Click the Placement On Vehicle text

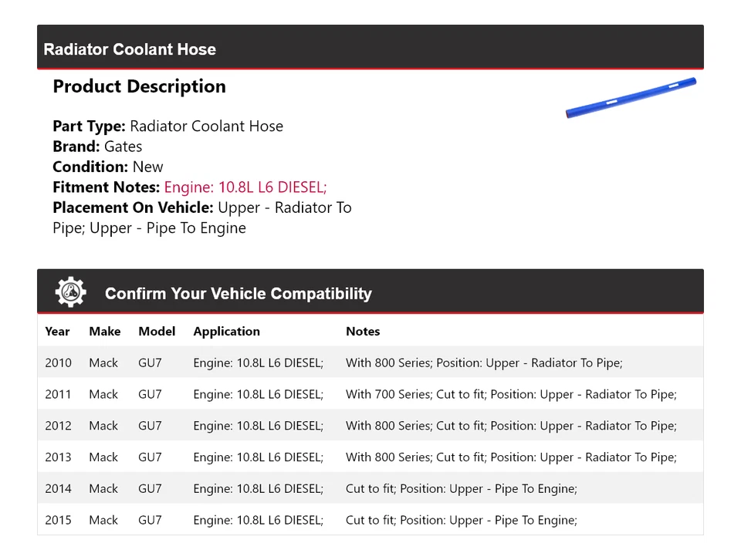201,218
